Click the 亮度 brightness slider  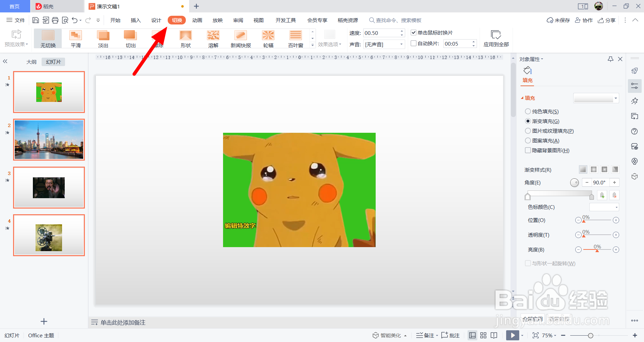click(x=597, y=250)
